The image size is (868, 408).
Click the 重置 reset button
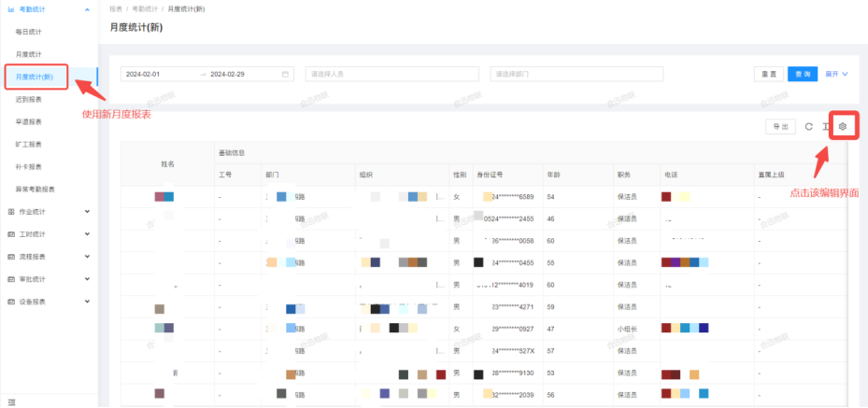click(769, 74)
